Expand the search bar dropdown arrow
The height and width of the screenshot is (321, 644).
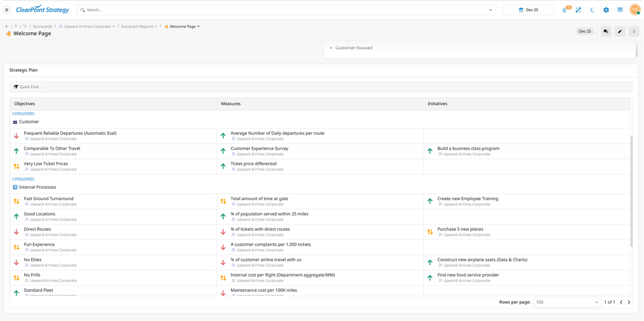[491, 10]
